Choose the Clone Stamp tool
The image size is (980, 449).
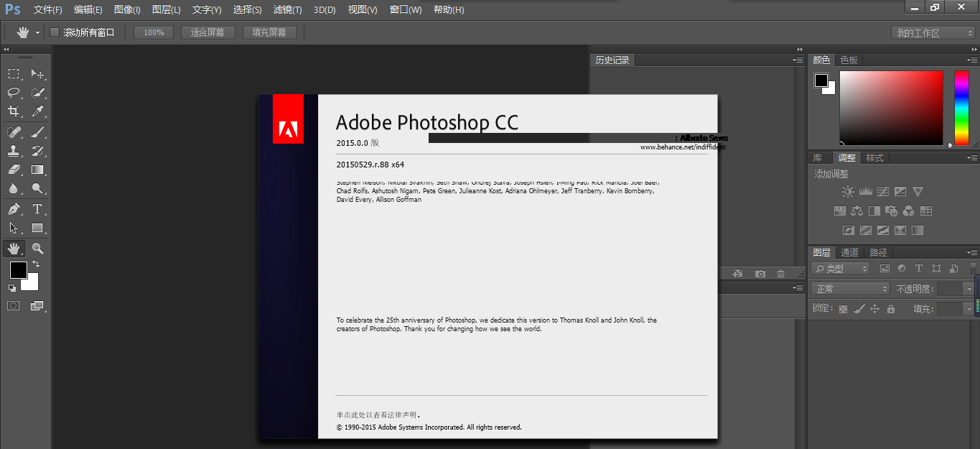14,151
